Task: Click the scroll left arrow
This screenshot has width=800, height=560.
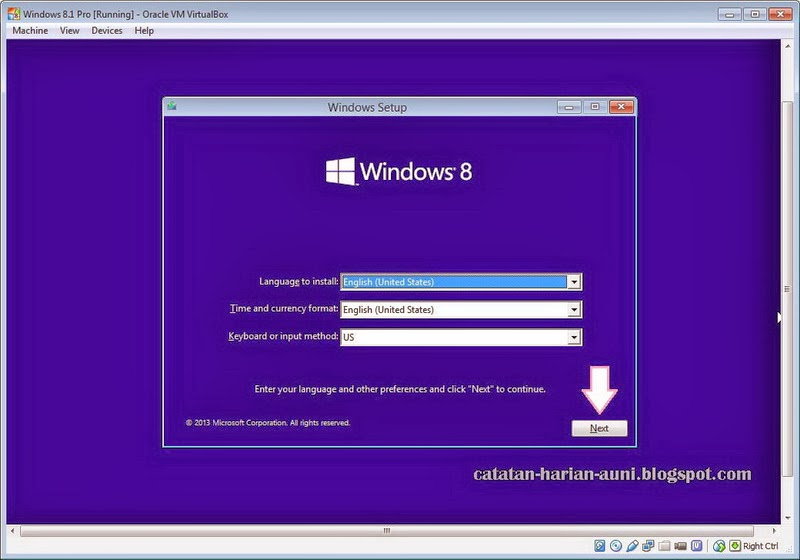Action: (x=13, y=531)
